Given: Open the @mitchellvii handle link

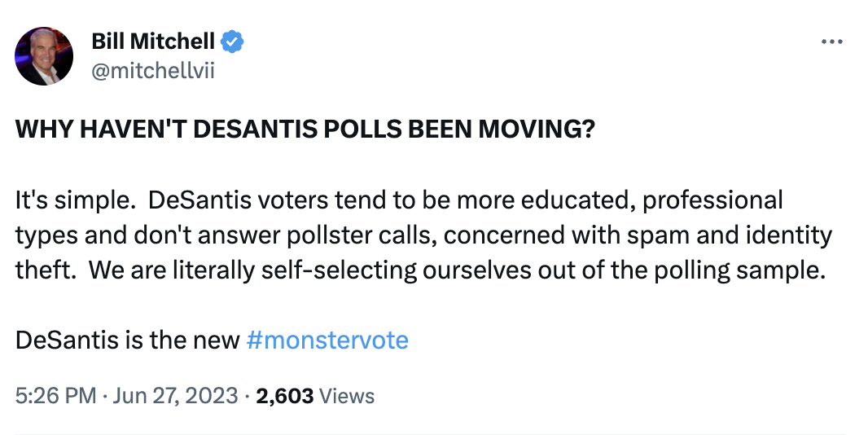Looking at the screenshot, I should click(x=152, y=71).
